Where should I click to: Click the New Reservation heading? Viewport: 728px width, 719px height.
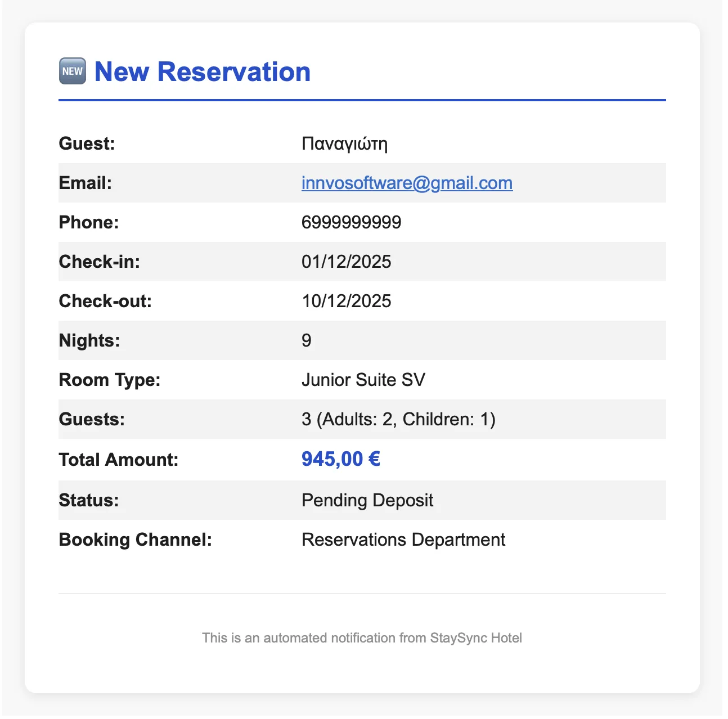click(x=203, y=71)
